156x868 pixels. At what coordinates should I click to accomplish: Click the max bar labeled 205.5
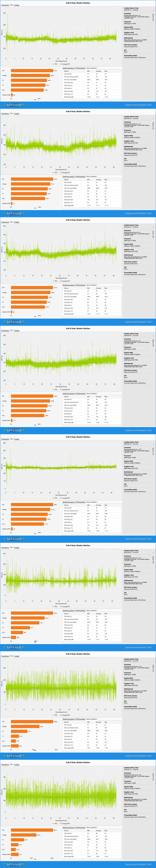[32, 830]
